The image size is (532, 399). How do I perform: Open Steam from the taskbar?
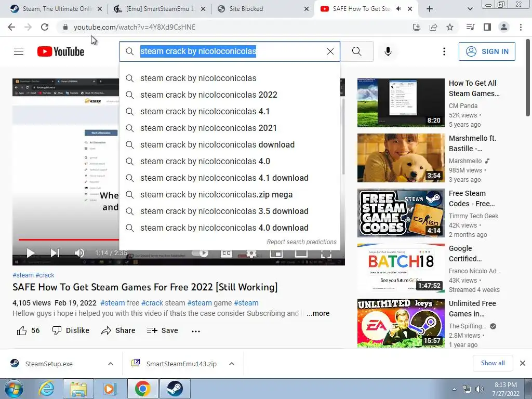coord(175,389)
